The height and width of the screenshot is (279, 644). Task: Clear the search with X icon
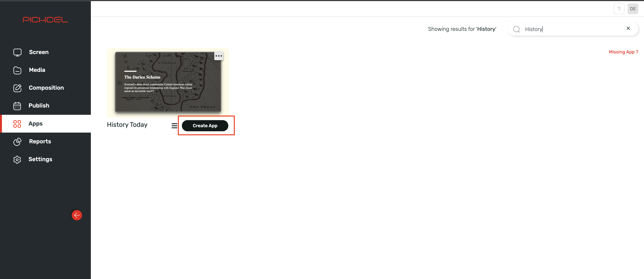(628, 28)
